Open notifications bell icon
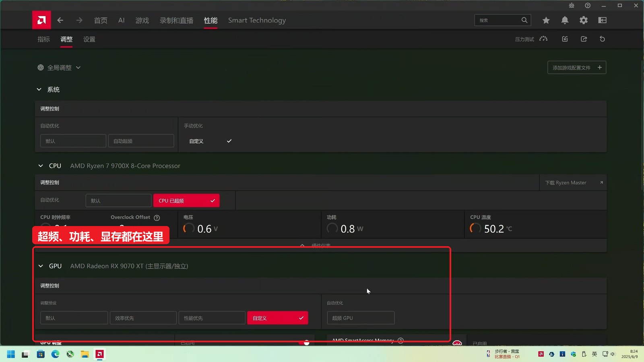Viewport: 644px width, 362px height. pos(565,20)
